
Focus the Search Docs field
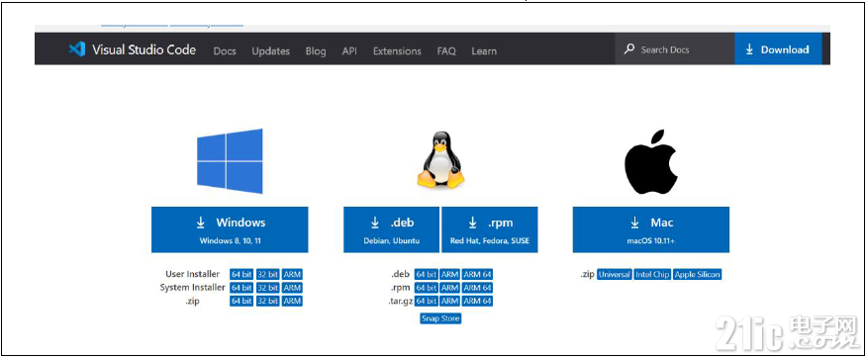[675, 49]
